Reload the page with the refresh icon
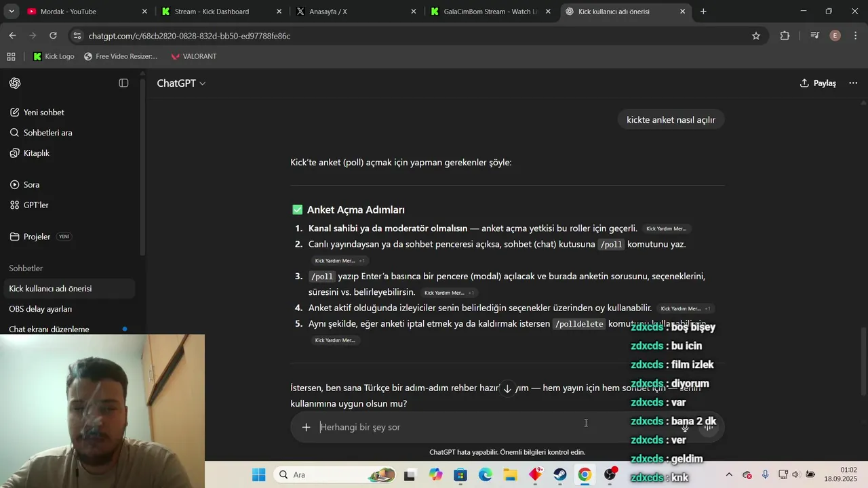868x488 pixels. coord(54,35)
